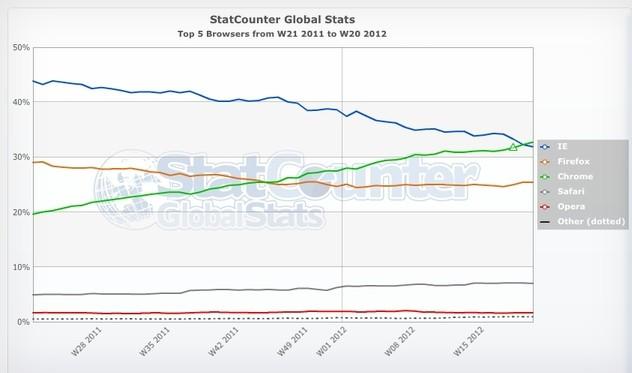Toggle the Firefox series via its legend label
Image resolution: width=632 pixels, height=373 pixels.
pos(574,161)
